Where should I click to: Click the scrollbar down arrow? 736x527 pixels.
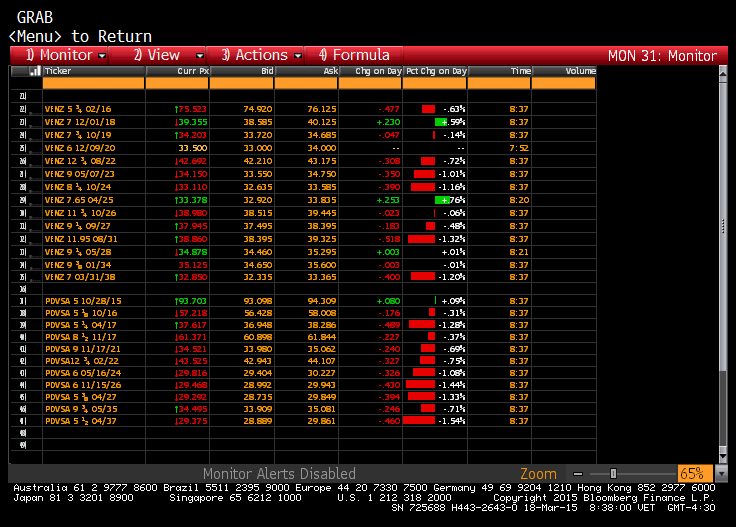click(723, 456)
